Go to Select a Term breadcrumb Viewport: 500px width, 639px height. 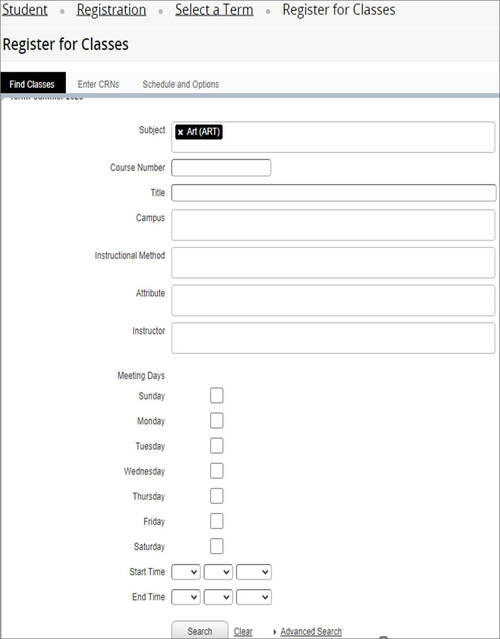pos(214,10)
